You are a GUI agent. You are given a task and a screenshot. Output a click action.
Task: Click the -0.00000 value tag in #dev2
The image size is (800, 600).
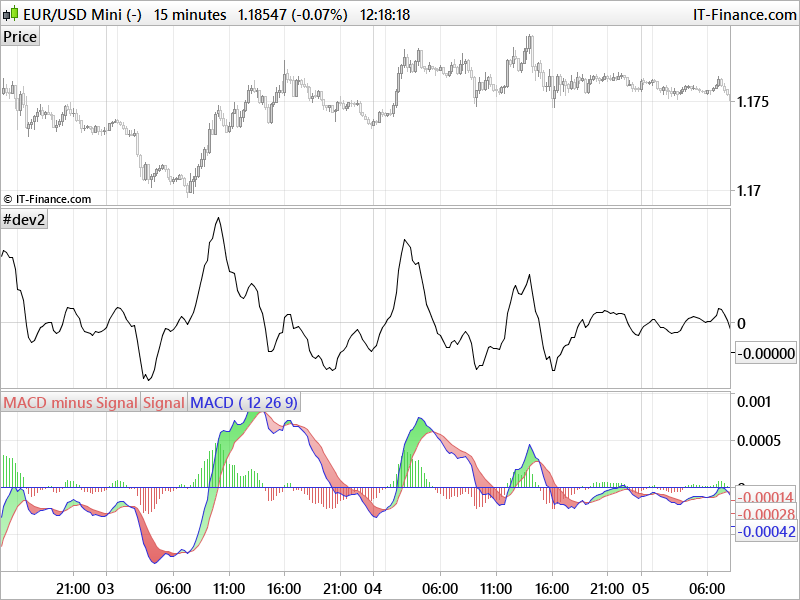pyautogui.click(x=765, y=353)
